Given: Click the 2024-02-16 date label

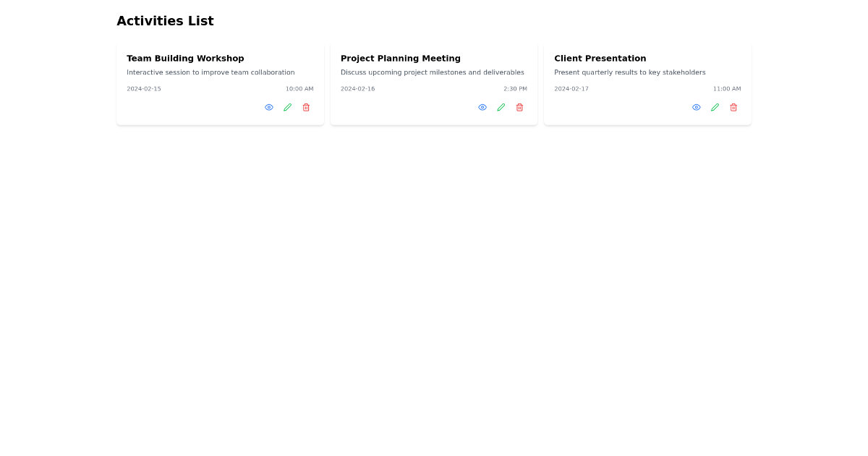Looking at the screenshot, I should 357,88.
